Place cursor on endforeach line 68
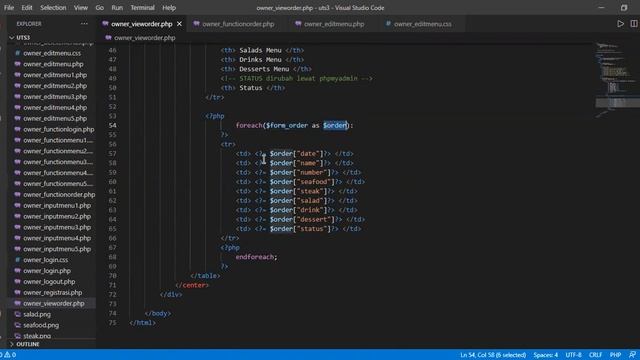This screenshot has height=360, width=640. (x=256, y=257)
